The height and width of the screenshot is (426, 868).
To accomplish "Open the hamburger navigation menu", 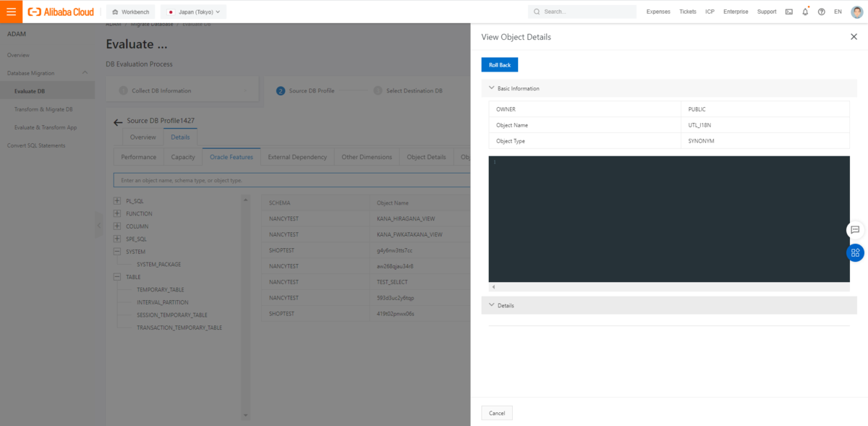I will point(11,12).
